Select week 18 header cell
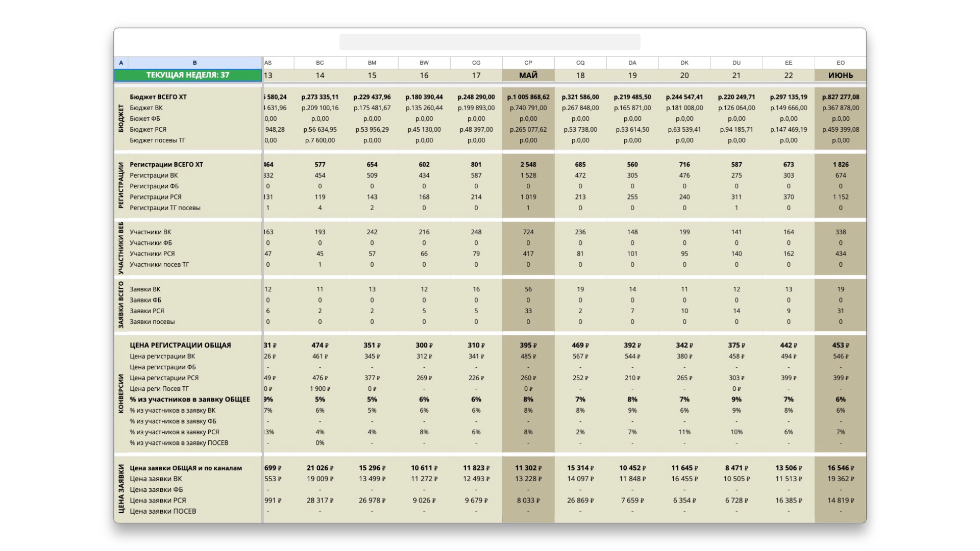 point(580,75)
